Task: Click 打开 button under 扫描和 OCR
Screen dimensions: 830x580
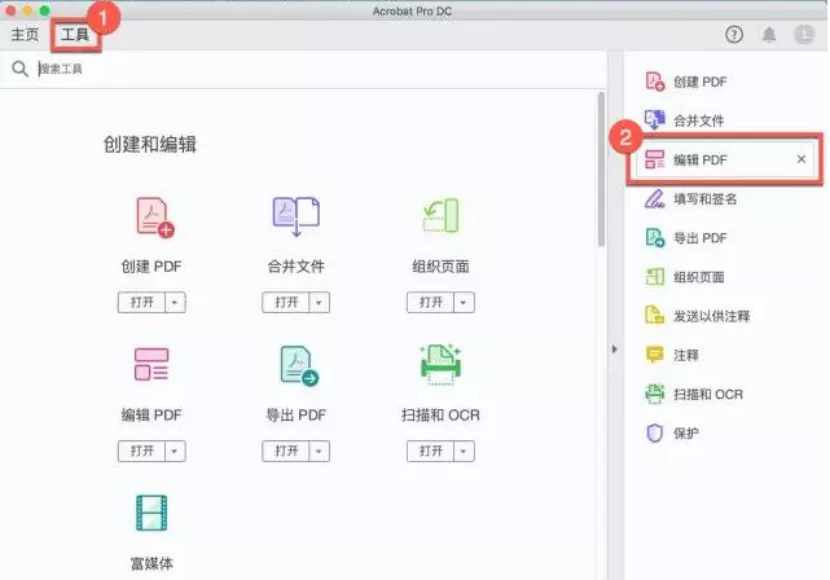Action: tap(430, 451)
